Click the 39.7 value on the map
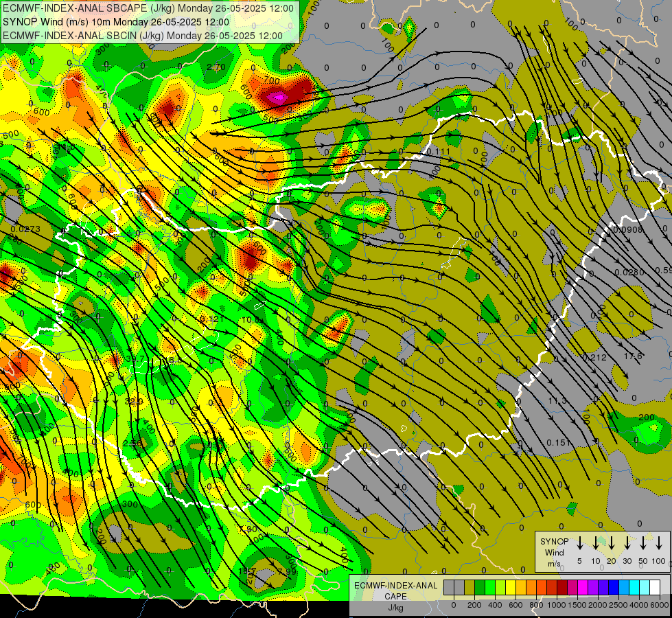672x618 pixels. tap(135, 359)
